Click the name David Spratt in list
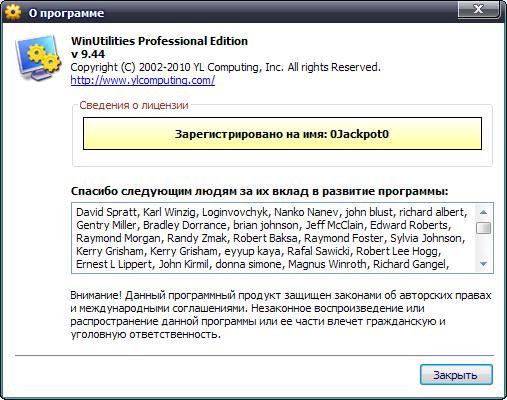Viewport: 507px width, 400px height. pos(106,212)
